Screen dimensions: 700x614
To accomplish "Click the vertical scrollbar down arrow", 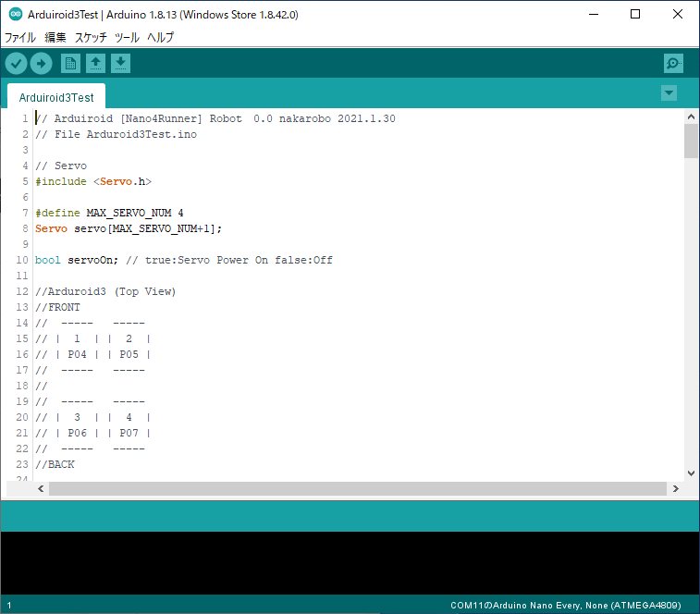I will tap(691, 473).
